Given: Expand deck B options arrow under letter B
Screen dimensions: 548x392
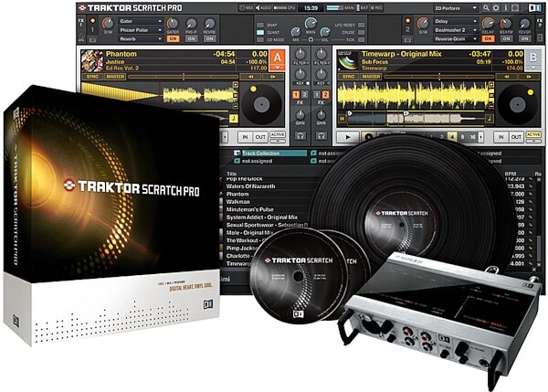Looking at the screenshot, I should coord(533,67).
